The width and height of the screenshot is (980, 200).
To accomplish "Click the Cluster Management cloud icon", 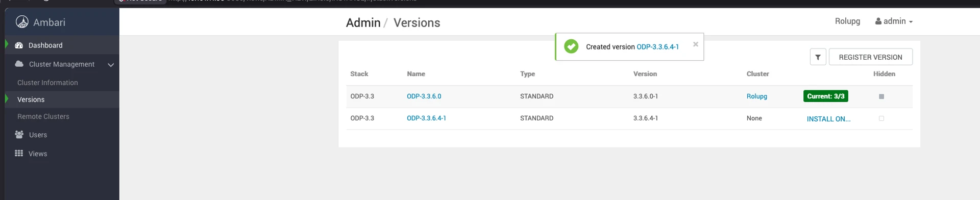I will click(x=19, y=64).
